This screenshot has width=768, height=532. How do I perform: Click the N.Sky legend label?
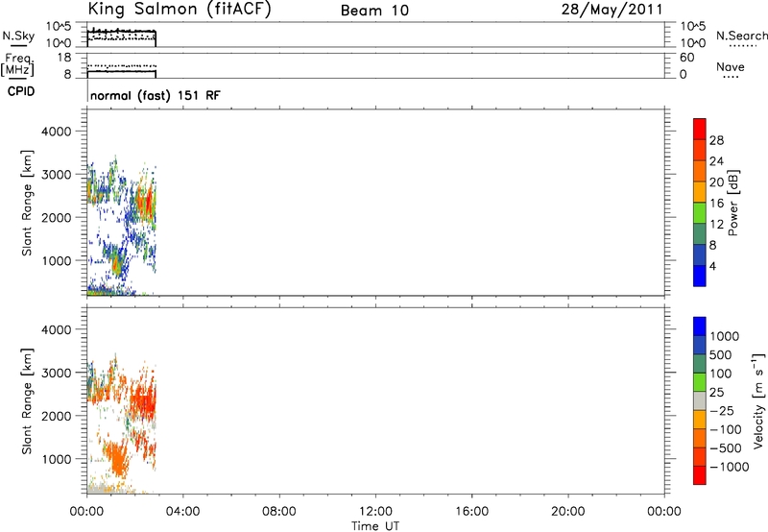point(18,36)
